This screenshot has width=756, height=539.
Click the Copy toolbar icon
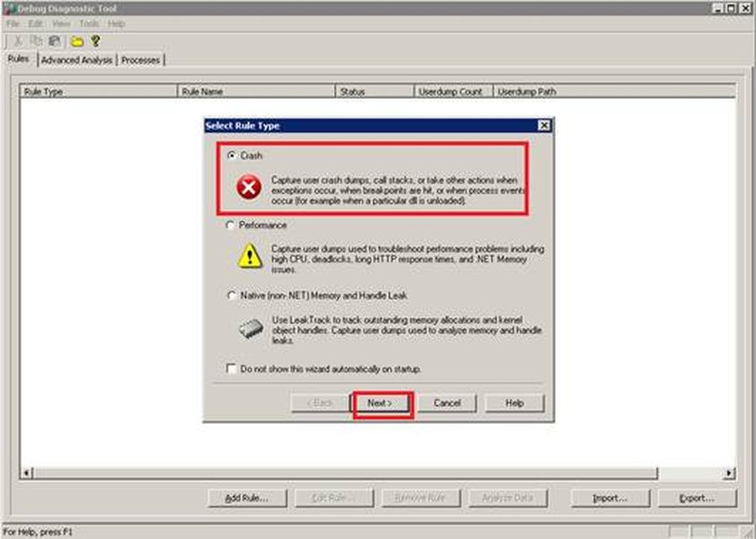(x=36, y=41)
